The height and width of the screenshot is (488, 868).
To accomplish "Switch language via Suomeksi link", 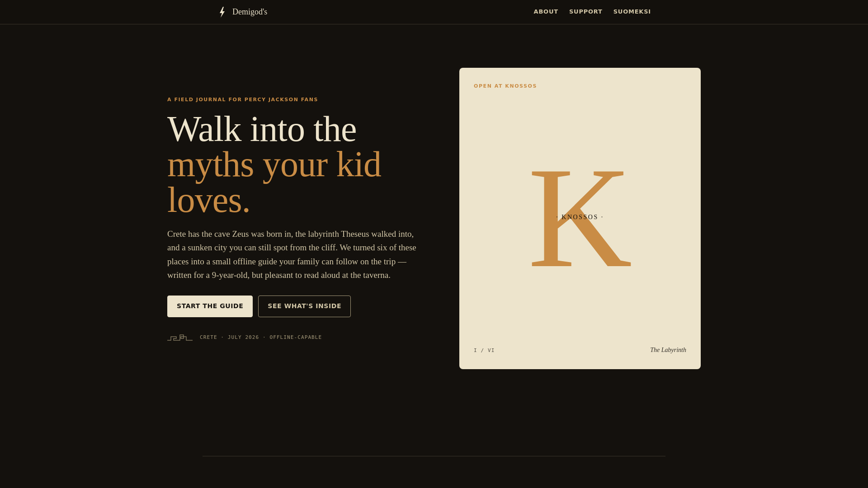I will (x=632, y=12).
